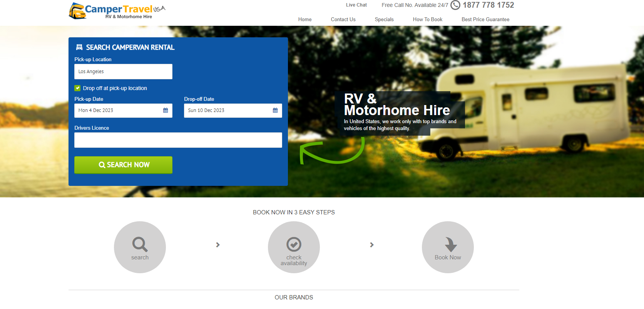Click the Pick-up Location label
This screenshot has height=309, width=644.
click(93, 60)
